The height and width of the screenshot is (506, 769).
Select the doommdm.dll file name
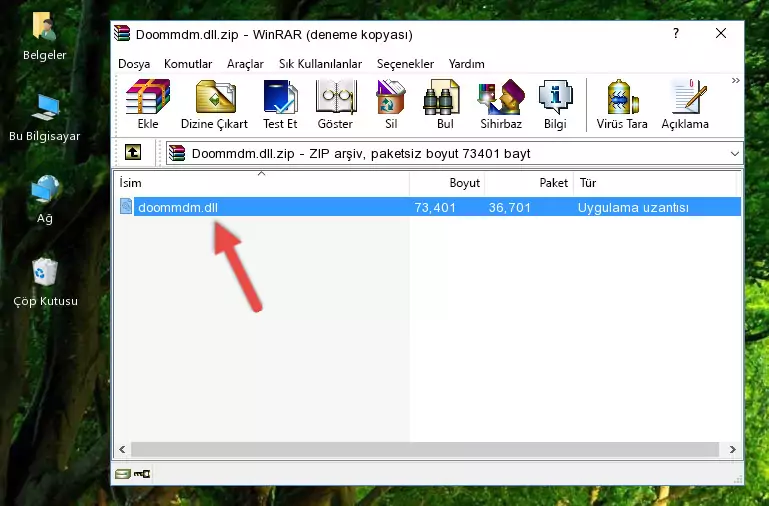pos(178,207)
